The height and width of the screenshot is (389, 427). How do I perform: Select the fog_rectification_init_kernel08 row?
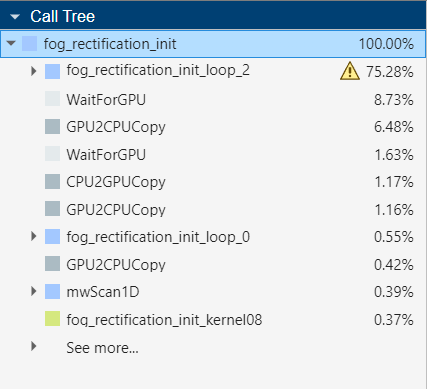point(213,319)
